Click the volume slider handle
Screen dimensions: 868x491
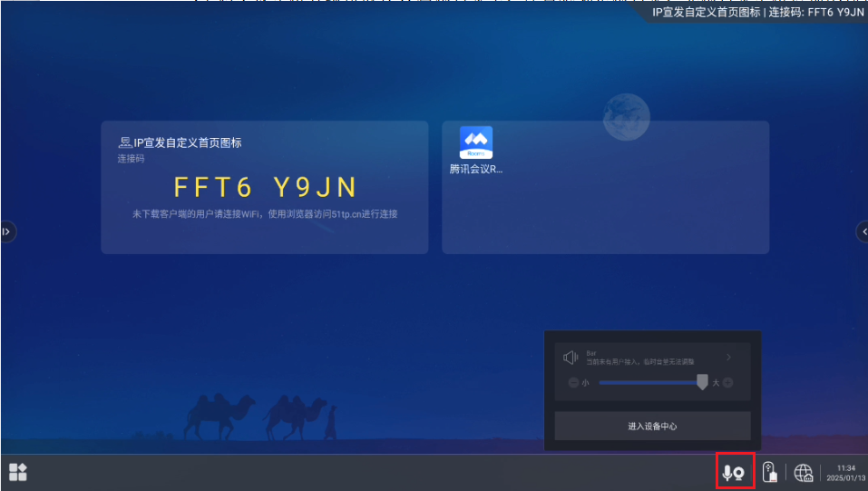702,383
